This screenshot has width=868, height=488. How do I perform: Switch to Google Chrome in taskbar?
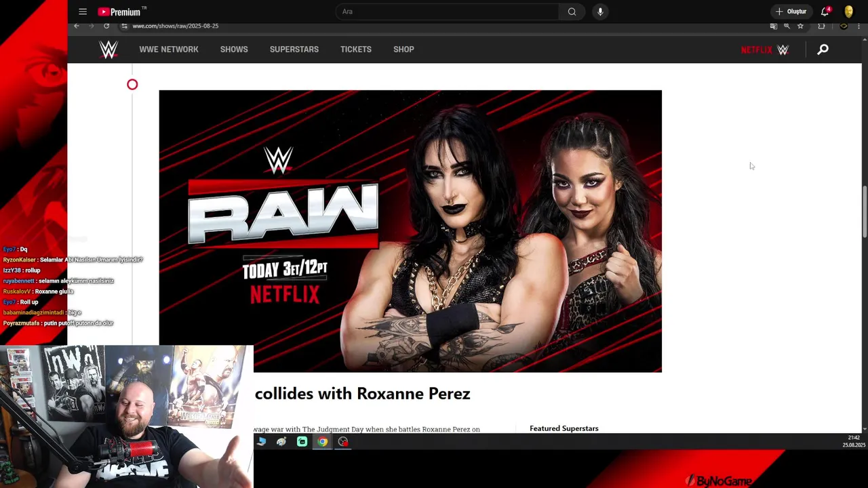pos(323,442)
